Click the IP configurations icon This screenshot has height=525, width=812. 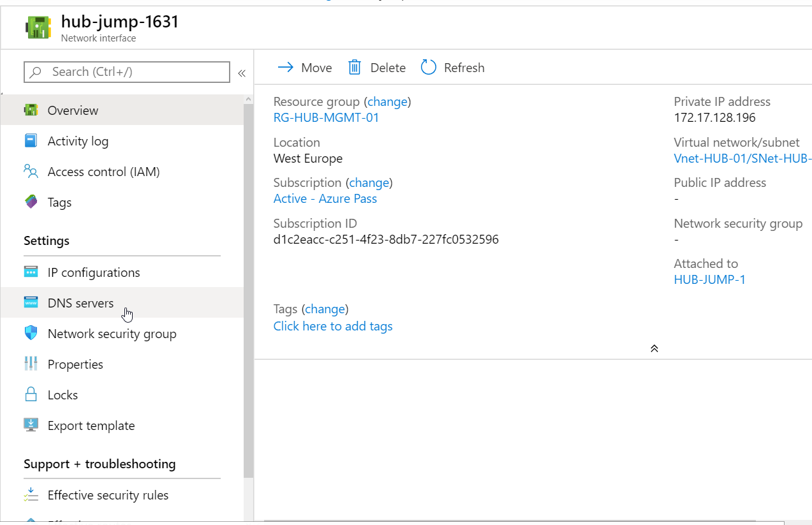tap(31, 272)
